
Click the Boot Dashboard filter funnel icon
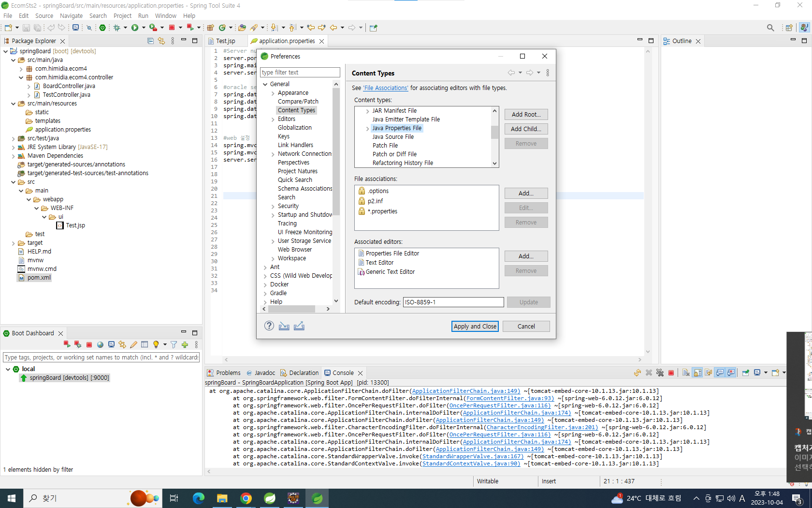pos(174,344)
